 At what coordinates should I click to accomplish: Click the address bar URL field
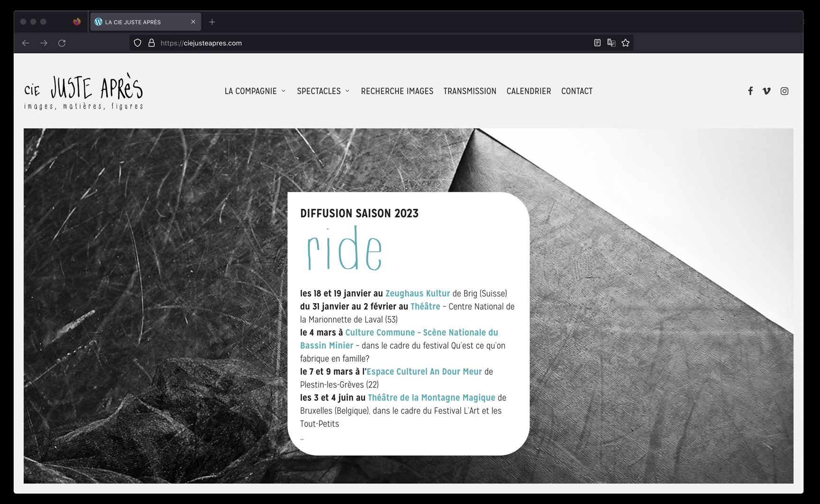370,43
